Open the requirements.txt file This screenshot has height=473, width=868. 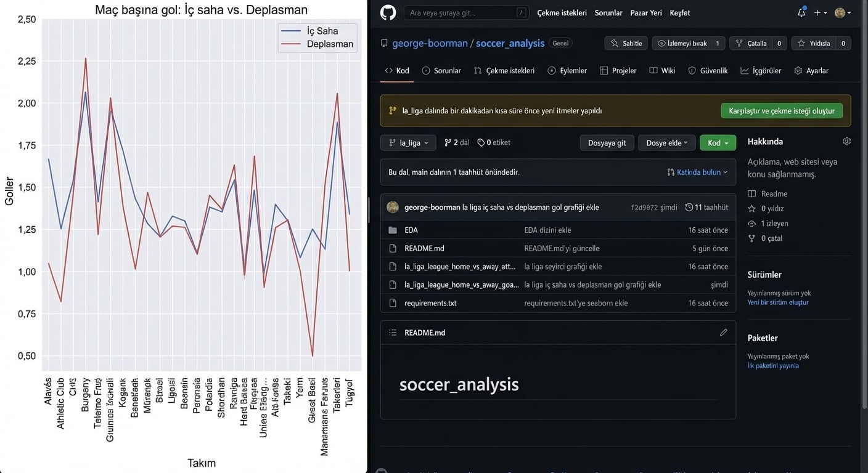[430, 303]
